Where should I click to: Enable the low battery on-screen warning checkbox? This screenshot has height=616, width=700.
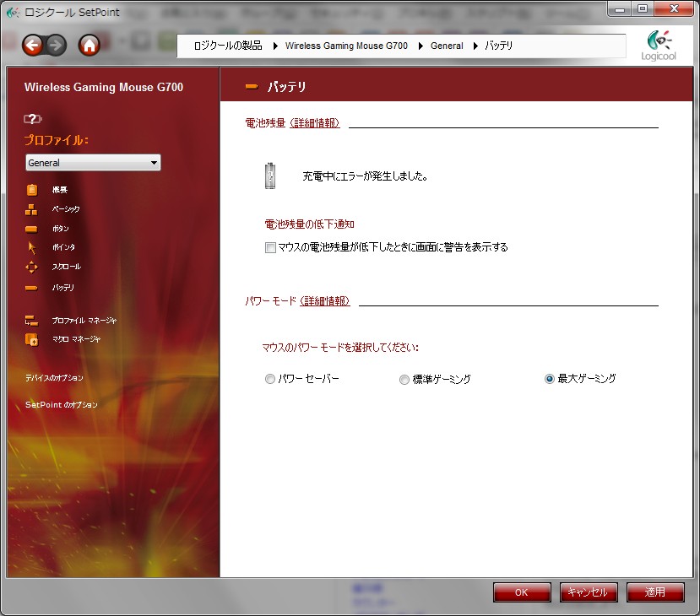coord(270,248)
